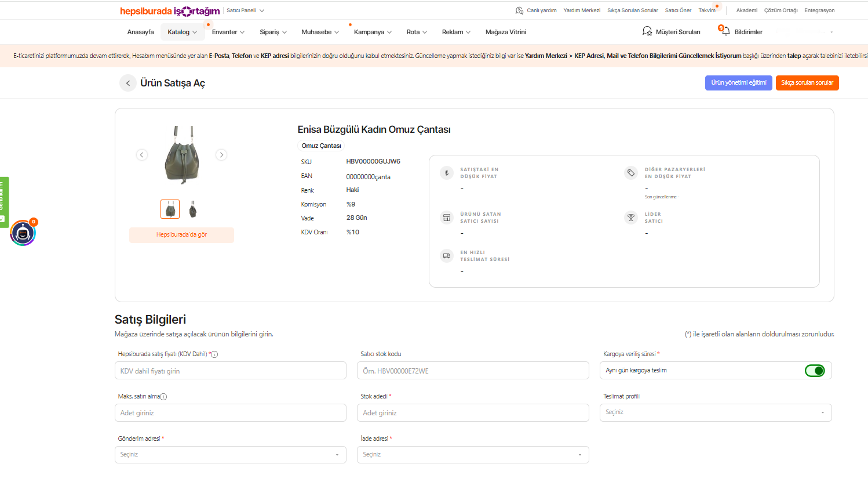Open the Reklam menu
The height and width of the screenshot is (482, 868).
457,32
